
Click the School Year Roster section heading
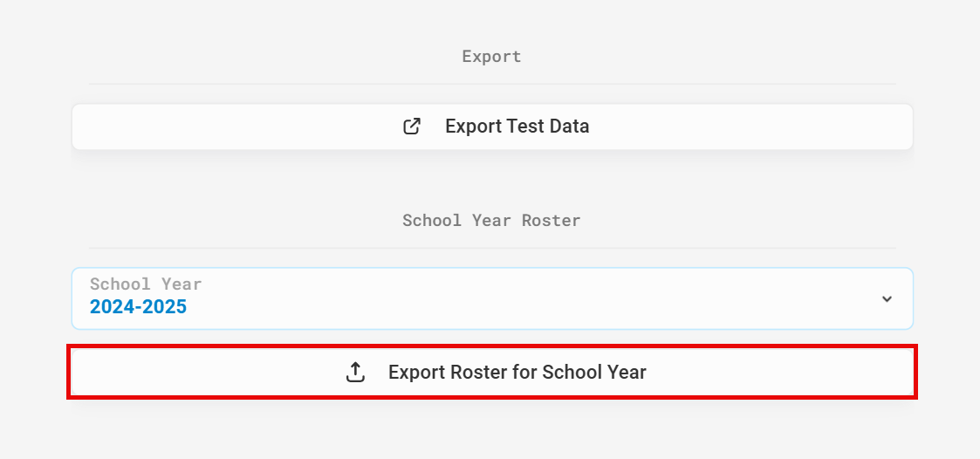coord(492,220)
